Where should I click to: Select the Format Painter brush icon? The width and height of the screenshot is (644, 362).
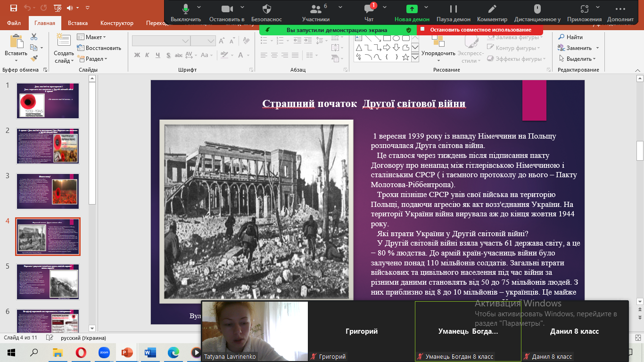(x=34, y=58)
